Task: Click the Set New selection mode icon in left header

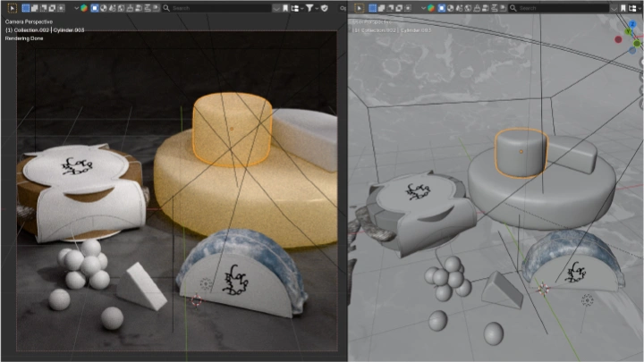Action: pyautogui.click(x=26, y=8)
